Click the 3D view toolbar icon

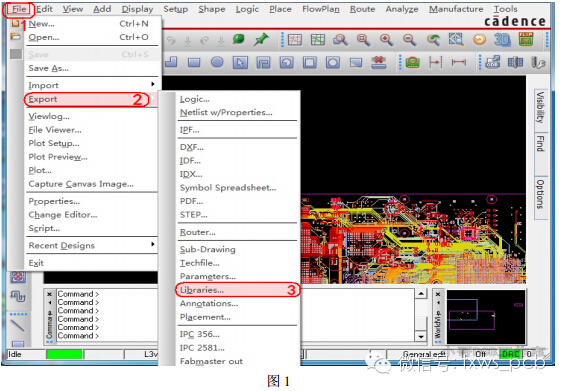[502, 40]
